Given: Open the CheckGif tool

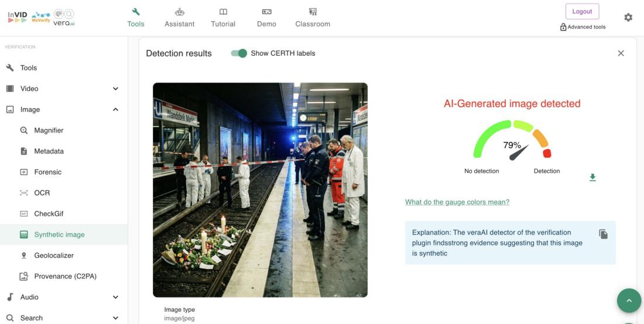Looking at the screenshot, I should pyautogui.click(x=49, y=214).
